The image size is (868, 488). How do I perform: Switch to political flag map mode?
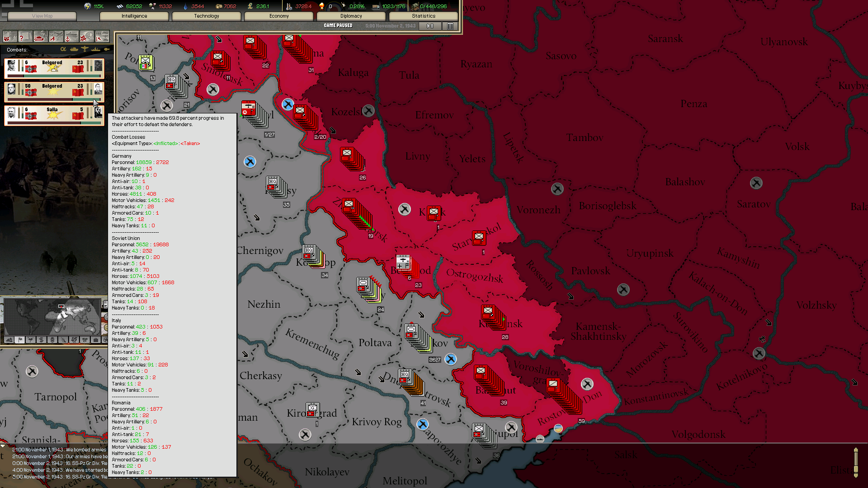tap(20, 340)
